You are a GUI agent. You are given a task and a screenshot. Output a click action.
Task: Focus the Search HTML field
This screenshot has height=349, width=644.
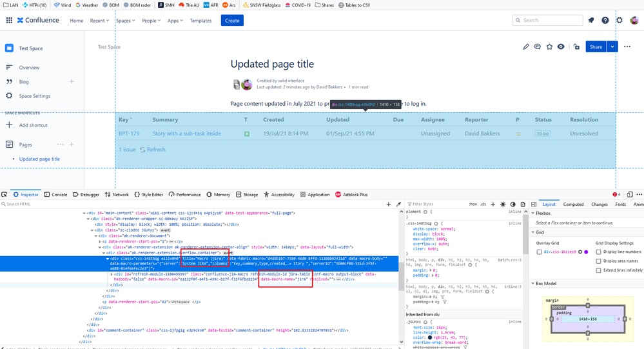191,204
